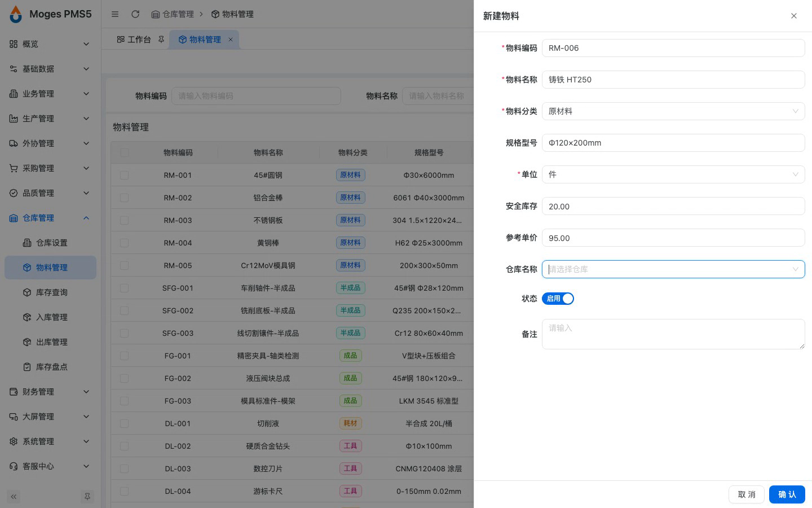Image resolution: width=812 pixels, height=508 pixels.
Task: Click the sidebar collapse hamburger icon
Action: [115, 14]
